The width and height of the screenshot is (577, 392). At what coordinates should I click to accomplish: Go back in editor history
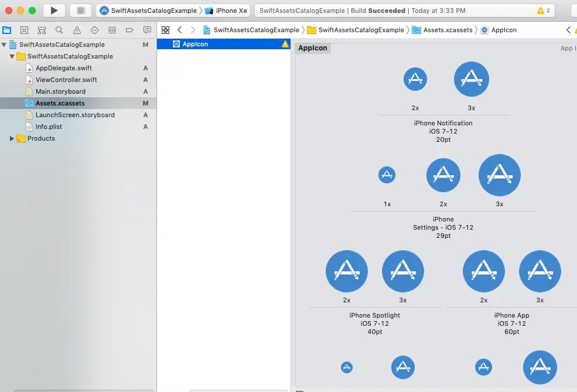180,30
